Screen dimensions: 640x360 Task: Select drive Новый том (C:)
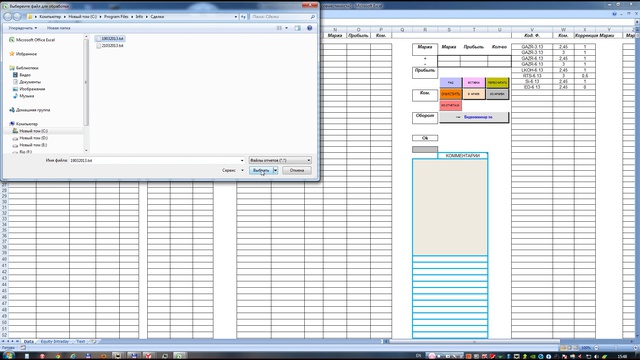coord(30,131)
